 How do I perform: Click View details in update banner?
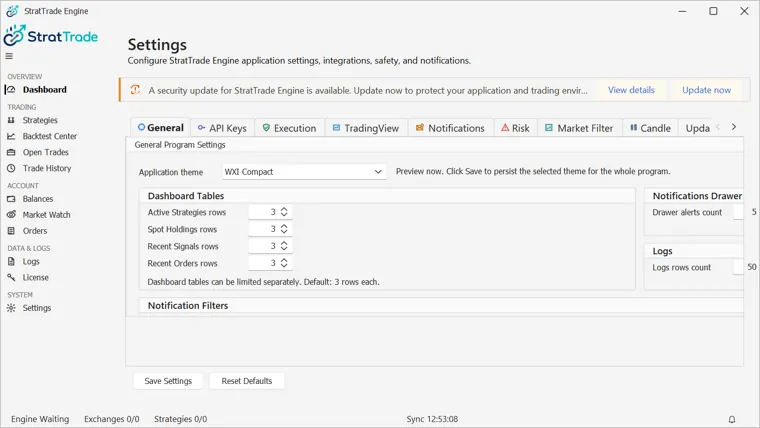[631, 90]
